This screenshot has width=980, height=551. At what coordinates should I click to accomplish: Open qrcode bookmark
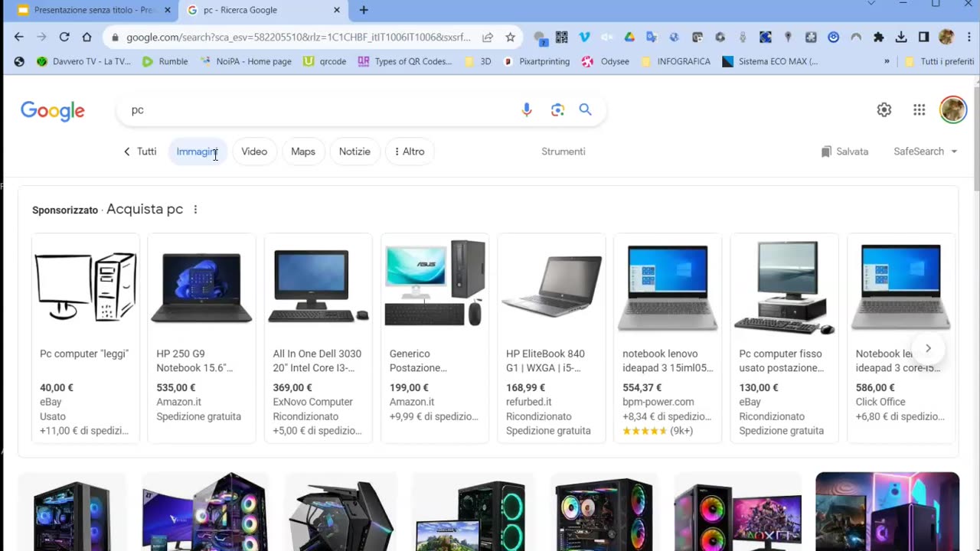tap(325, 61)
